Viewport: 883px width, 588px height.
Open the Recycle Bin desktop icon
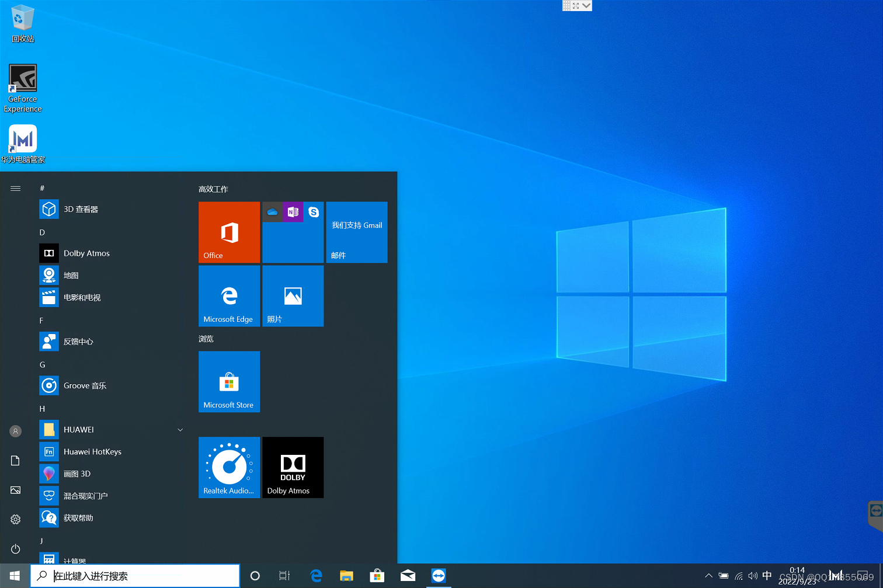[23, 23]
